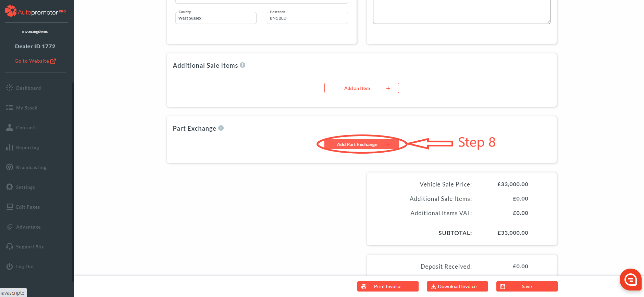
Task: Click the Autopromotor logo
Action: pyautogui.click(x=35, y=11)
